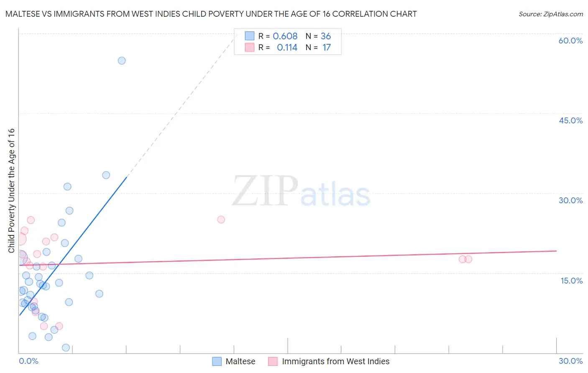
Task: Click the blue swatch beside R = 0.608
Action: click(250, 36)
